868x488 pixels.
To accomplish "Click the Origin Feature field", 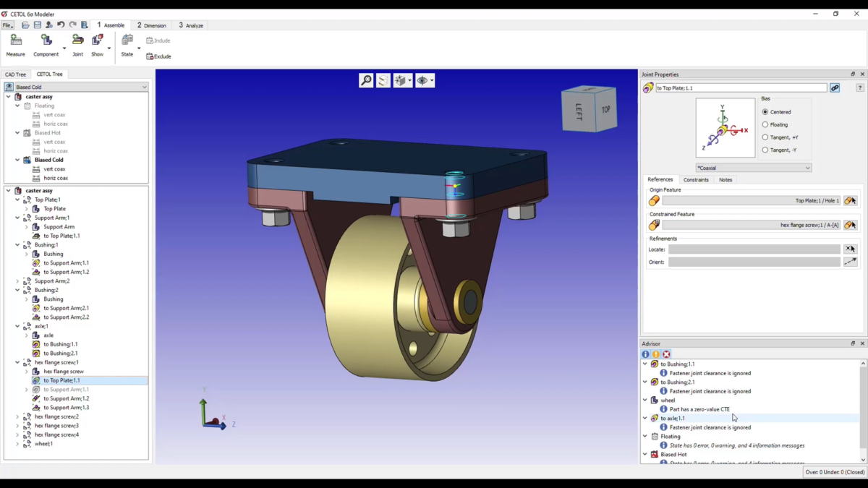I will click(752, 201).
